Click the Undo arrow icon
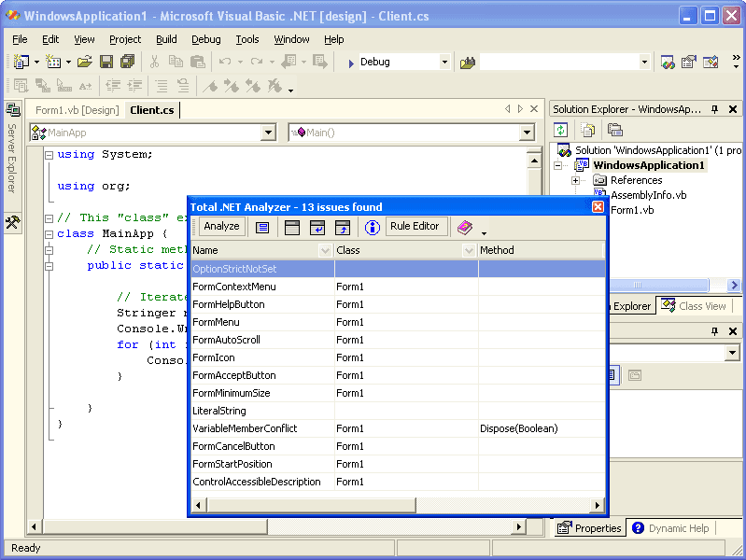Image resolution: width=746 pixels, height=560 pixels. point(225,62)
